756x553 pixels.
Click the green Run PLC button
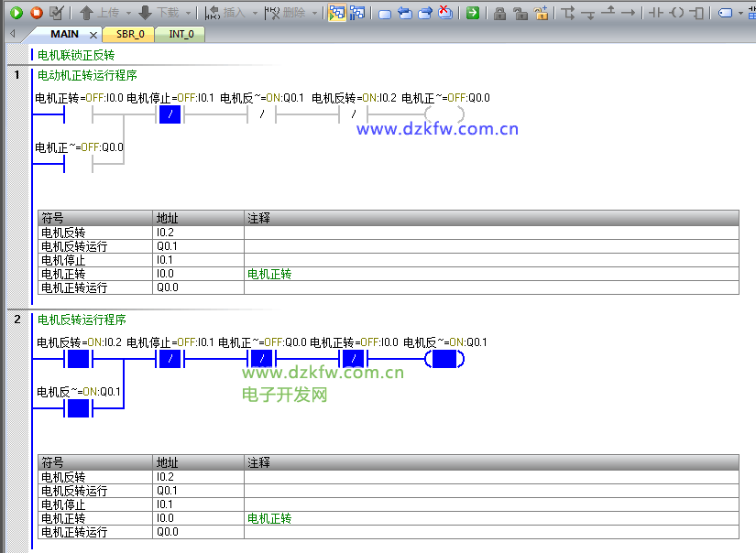tap(16, 13)
